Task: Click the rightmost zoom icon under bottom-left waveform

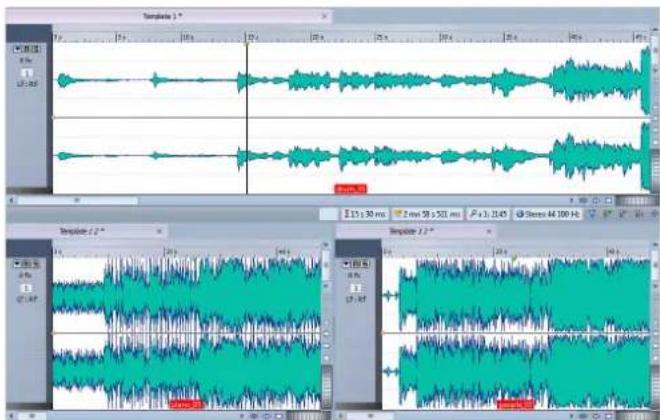Action: 279,416
